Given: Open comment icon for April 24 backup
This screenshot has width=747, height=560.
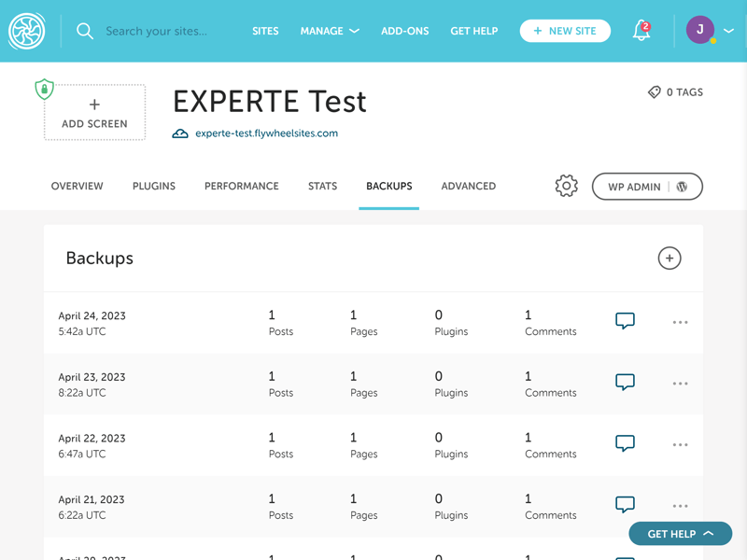Looking at the screenshot, I should tap(625, 321).
